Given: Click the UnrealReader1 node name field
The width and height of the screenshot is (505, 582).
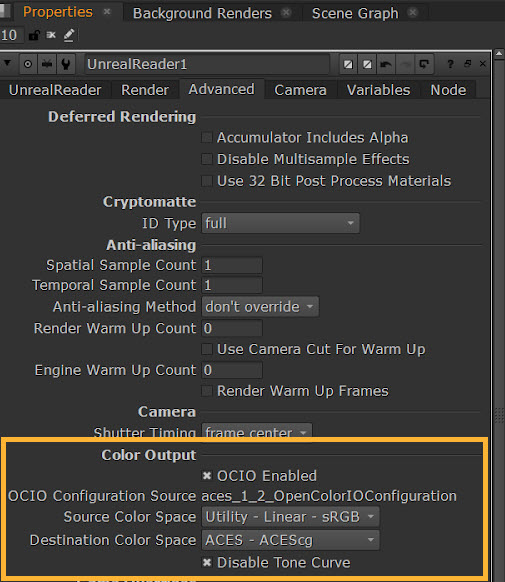Looking at the screenshot, I should (207, 64).
